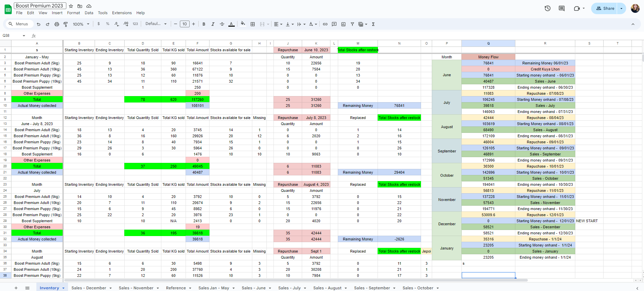The width and height of the screenshot is (644, 291).
Task: Click the Help menu
Action: coord(140,13)
